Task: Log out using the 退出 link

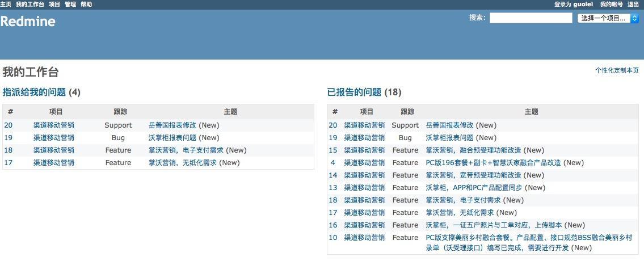Action: (633, 4)
